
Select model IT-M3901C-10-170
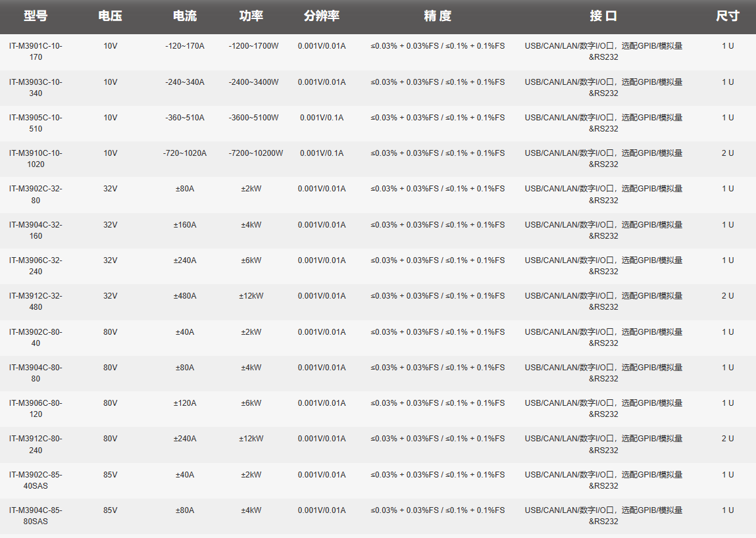[x=36, y=51]
